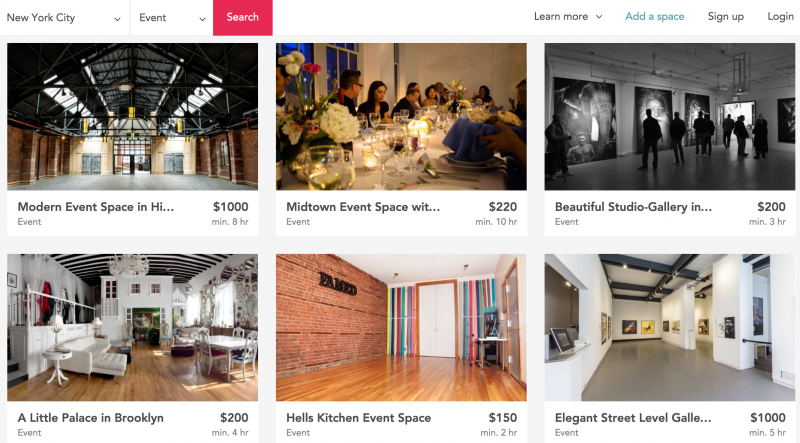Select the Beautiful Studio-Gallery listing title
Viewport: 800px width, 443px height.
(633, 207)
